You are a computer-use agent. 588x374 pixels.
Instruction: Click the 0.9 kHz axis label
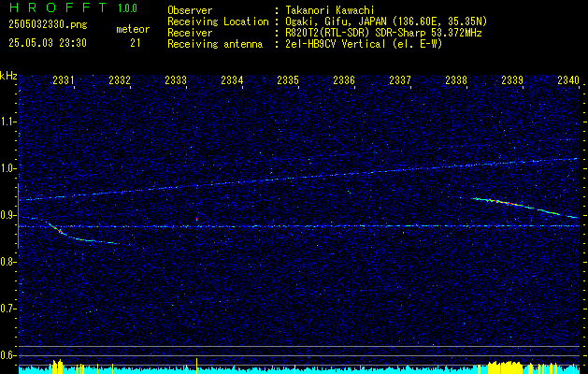pyautogui.click(x=8, y=215)
